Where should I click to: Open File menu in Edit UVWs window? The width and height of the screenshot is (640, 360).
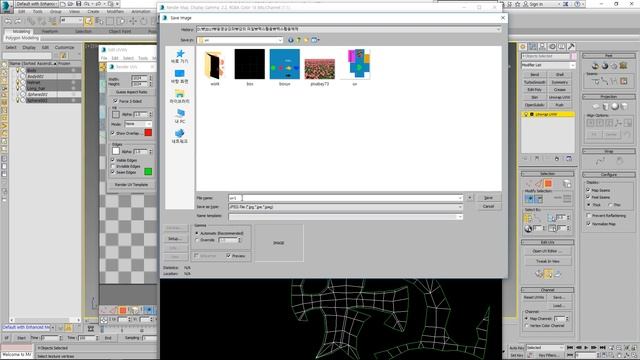tap(104, 58)
